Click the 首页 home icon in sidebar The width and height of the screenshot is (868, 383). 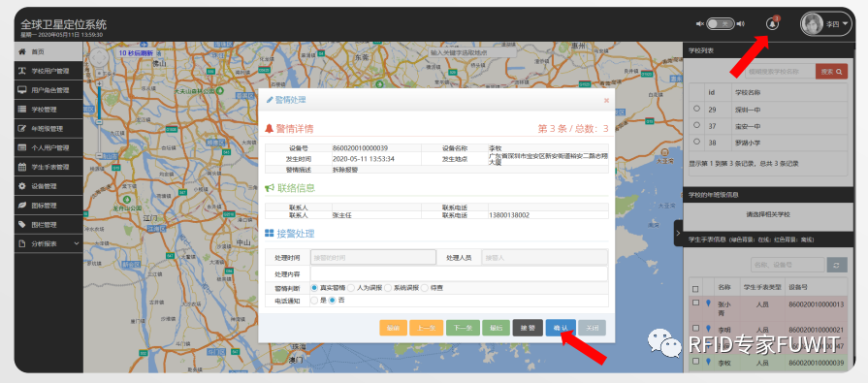tap(22, 51)
